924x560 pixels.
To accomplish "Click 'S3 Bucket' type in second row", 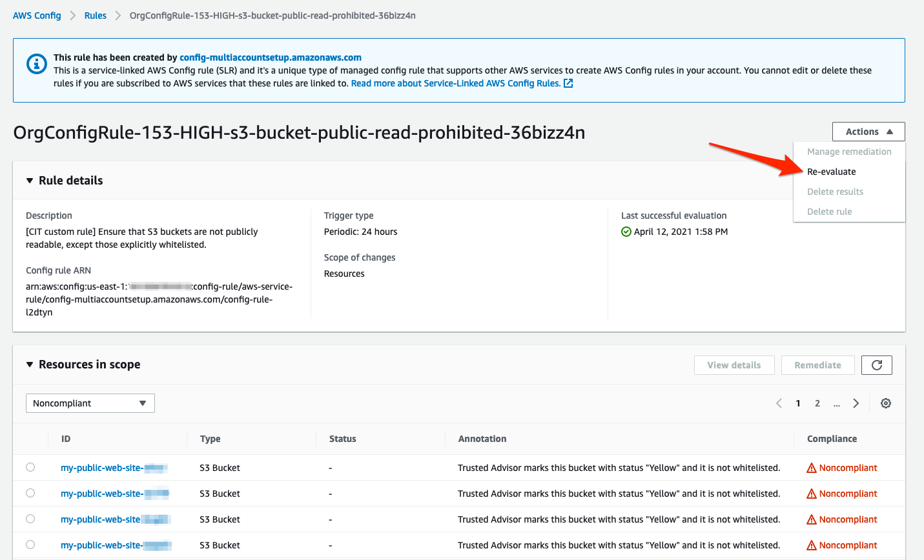I will 220,494.
